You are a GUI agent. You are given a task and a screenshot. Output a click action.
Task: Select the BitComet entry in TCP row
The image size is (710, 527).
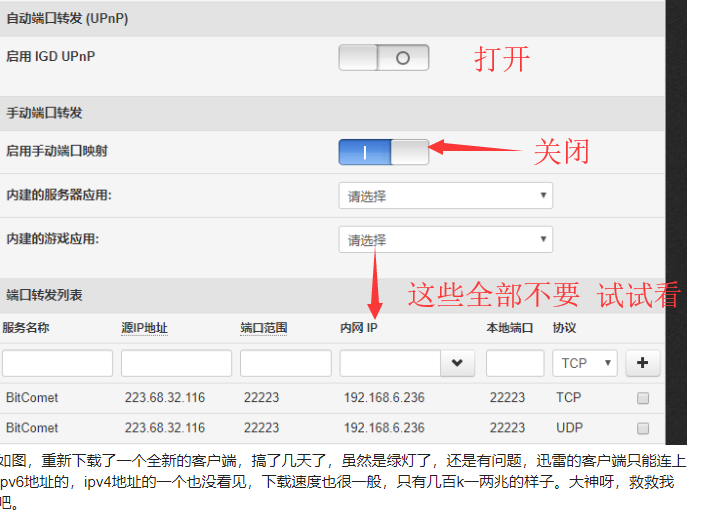[x=32, y=398]
